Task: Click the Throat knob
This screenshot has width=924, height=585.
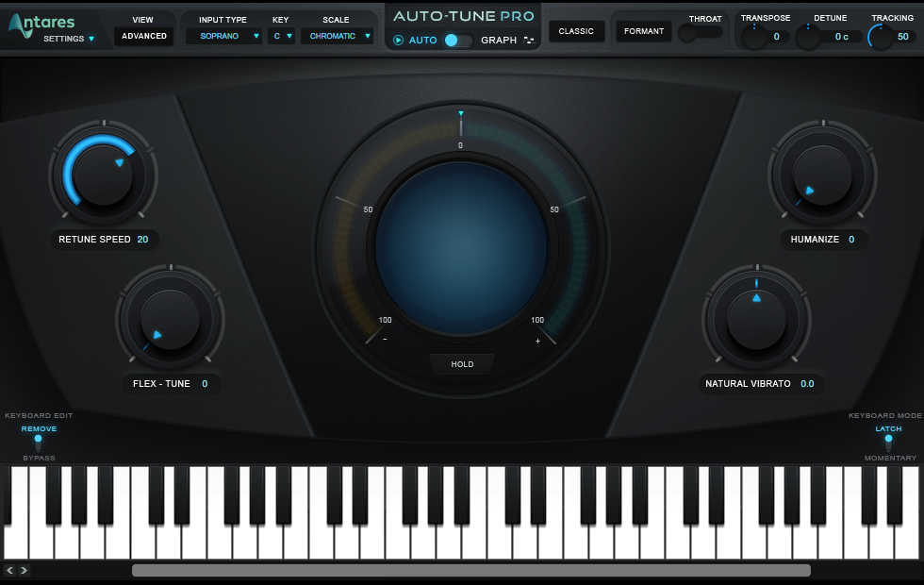Action: (686, 34)
